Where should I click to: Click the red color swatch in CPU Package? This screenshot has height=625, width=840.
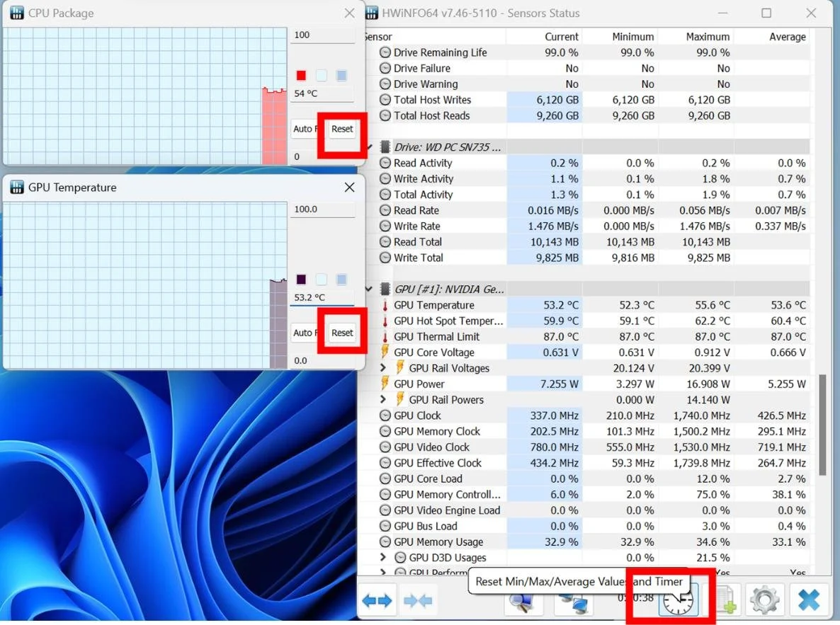301,76
